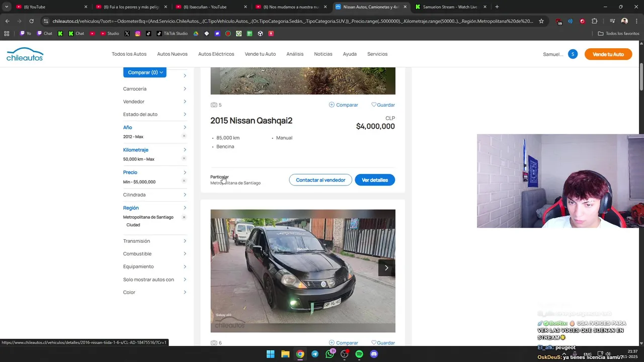This screenshot has width=644, height=362.
Task: Open the TikTok Studio bookmark
Action: (x=172, y=34)
